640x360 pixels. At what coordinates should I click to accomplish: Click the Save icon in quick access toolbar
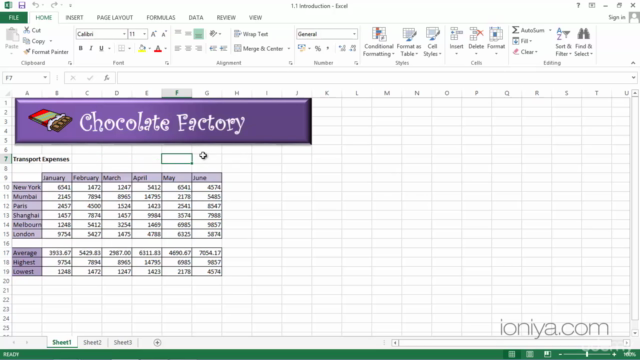(22, 5)
